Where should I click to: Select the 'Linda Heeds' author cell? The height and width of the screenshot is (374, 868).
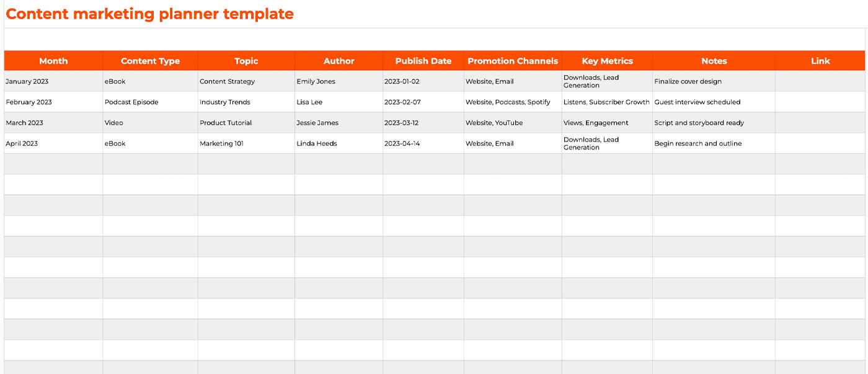[x=339, y=143]
